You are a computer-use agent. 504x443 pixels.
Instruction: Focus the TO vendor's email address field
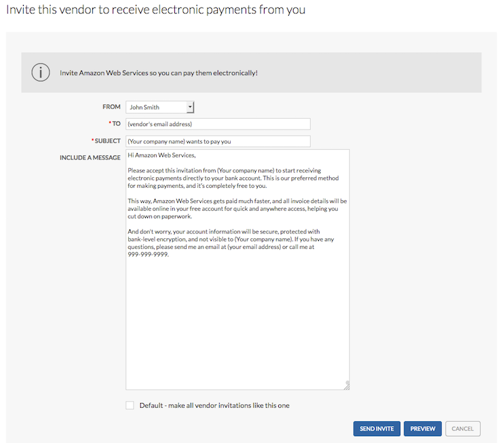[x=218, y=124]
